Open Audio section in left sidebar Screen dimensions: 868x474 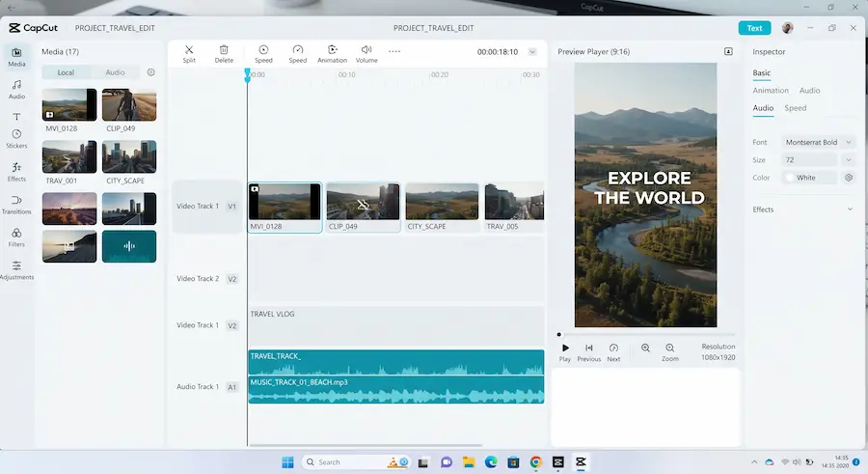pyautogui.click(x=16, y=89)
